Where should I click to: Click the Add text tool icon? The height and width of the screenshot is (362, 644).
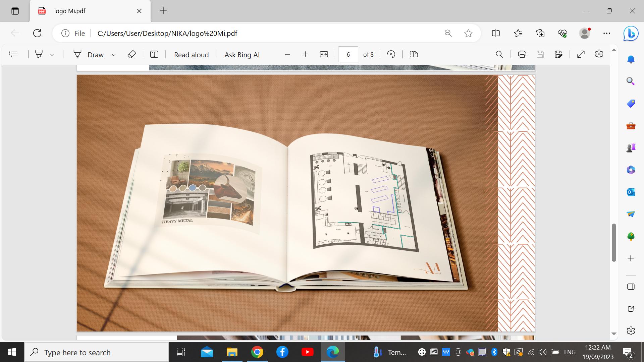point(154,54)
